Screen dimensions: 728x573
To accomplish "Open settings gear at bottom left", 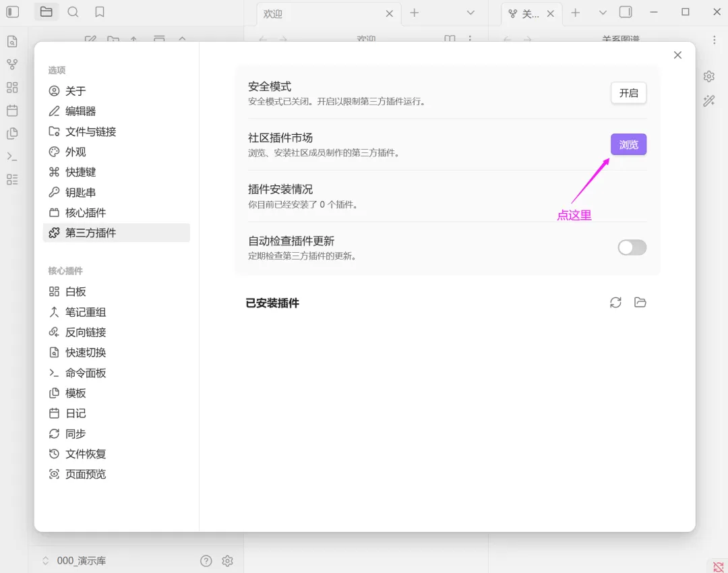I will pyautogui.click(x=228, y=561).
